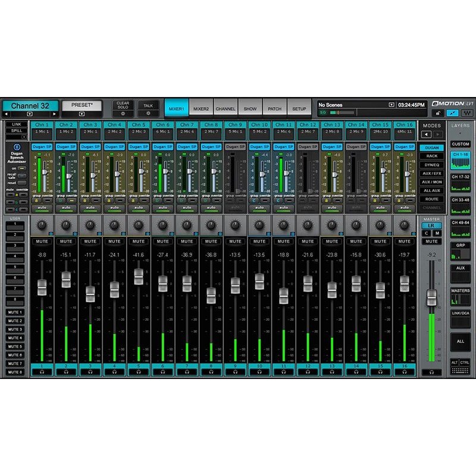Open the on-screen keyboard icon under ALT/CTRL
The image size is (476, 476).
tap(460, 371)
